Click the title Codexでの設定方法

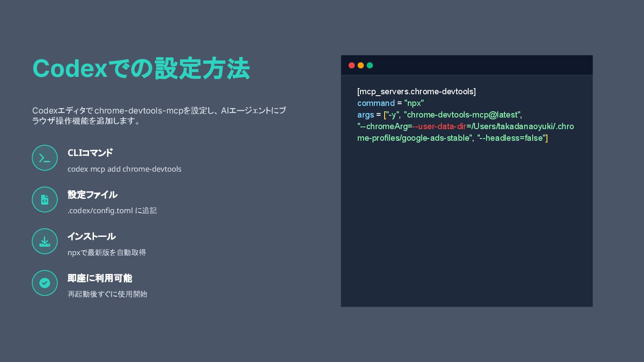pyautogui.click(x=141, y=69)
